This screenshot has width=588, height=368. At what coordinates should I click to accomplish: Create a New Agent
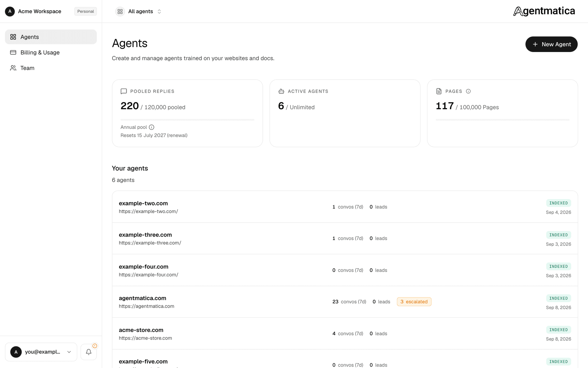tap(551, 44)
